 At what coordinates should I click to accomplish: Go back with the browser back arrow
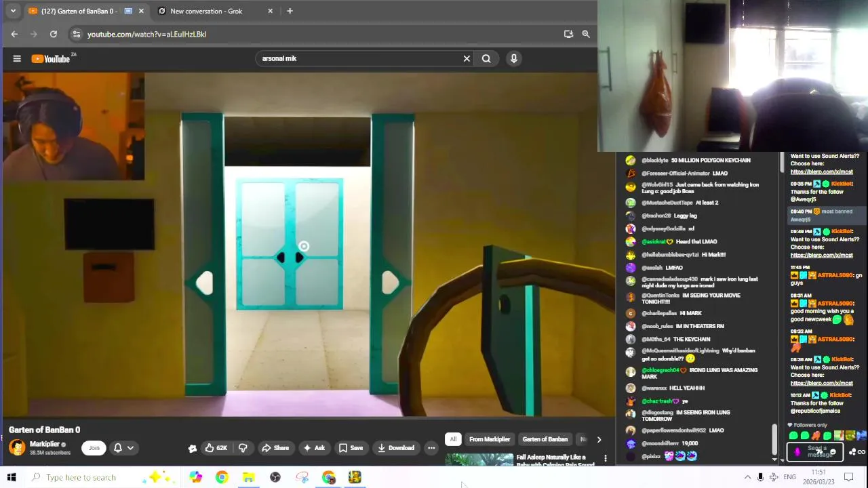14,34
